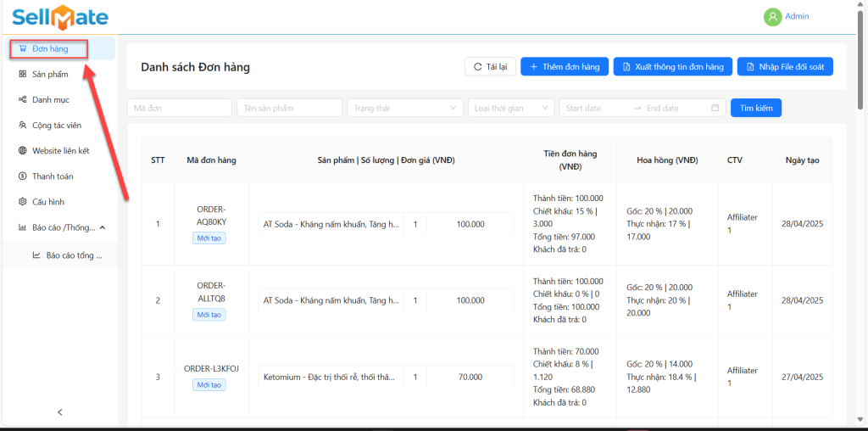
Task: Select Thanh toán in the sidebar
Action: [x=52, y=176]
